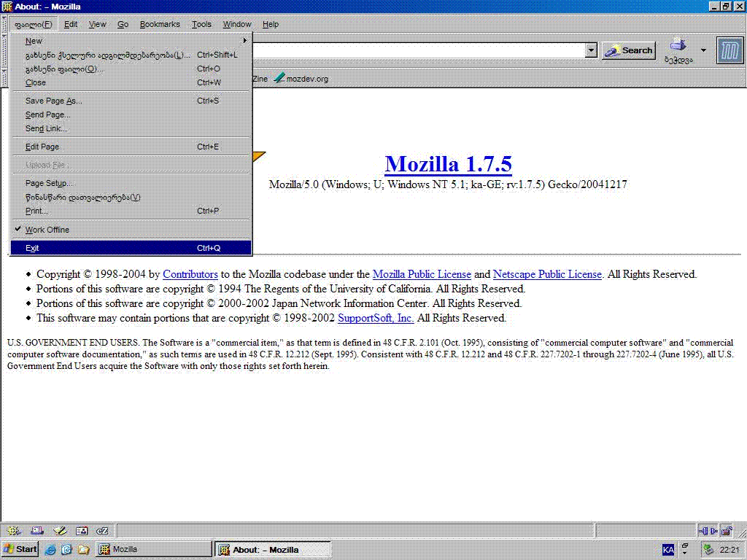Open Page Setup from the File menu
The width and height of the screenshot is (747, 560).
pos(131,183)
